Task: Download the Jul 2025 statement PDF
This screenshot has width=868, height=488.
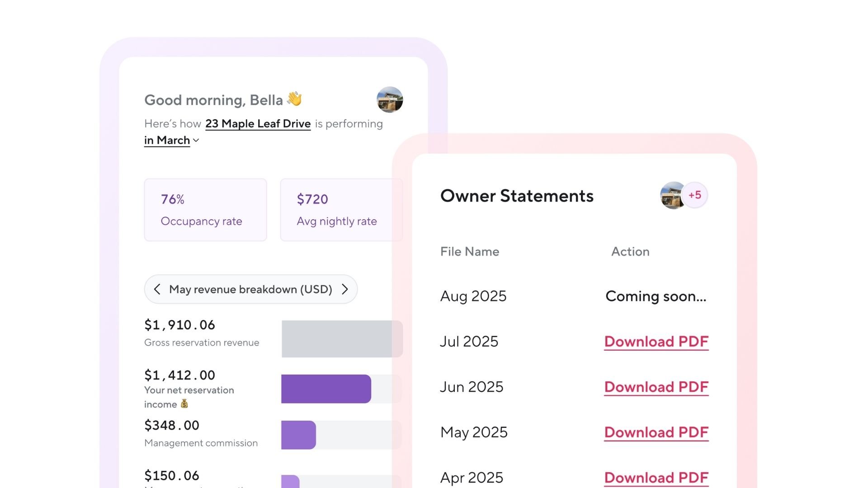Action: pos(656,342)
